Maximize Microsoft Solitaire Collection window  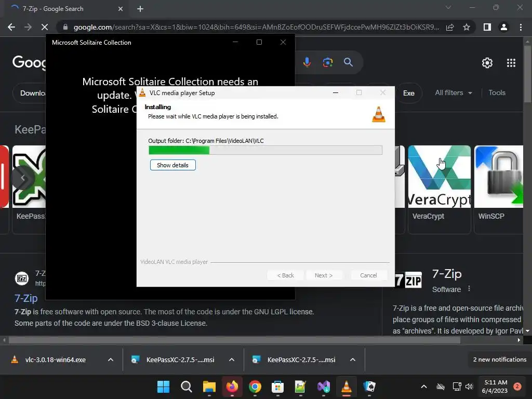(259, 42)
